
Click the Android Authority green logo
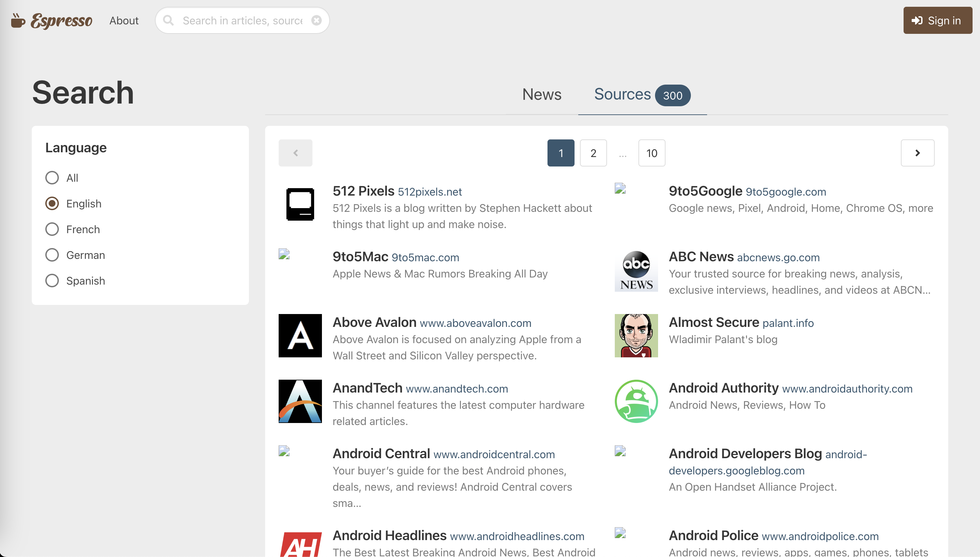pyautogui.click(x=636, y=401)
